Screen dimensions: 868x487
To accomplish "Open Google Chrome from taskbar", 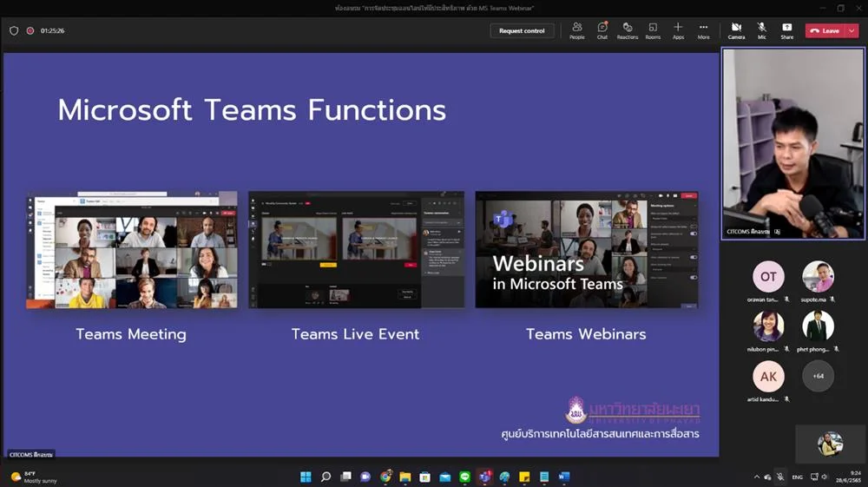I will pyautogui.click(x=385, y=477).
